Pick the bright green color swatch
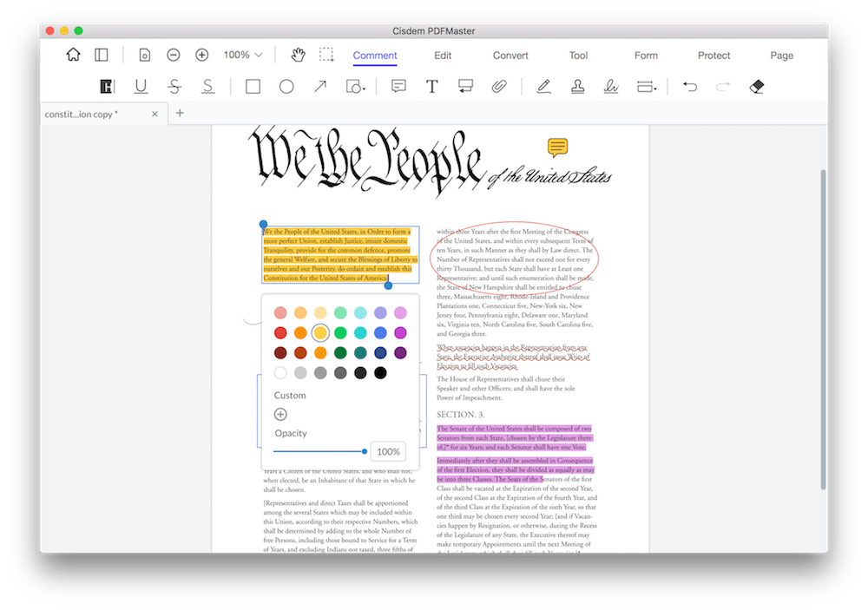 [340, 332]
